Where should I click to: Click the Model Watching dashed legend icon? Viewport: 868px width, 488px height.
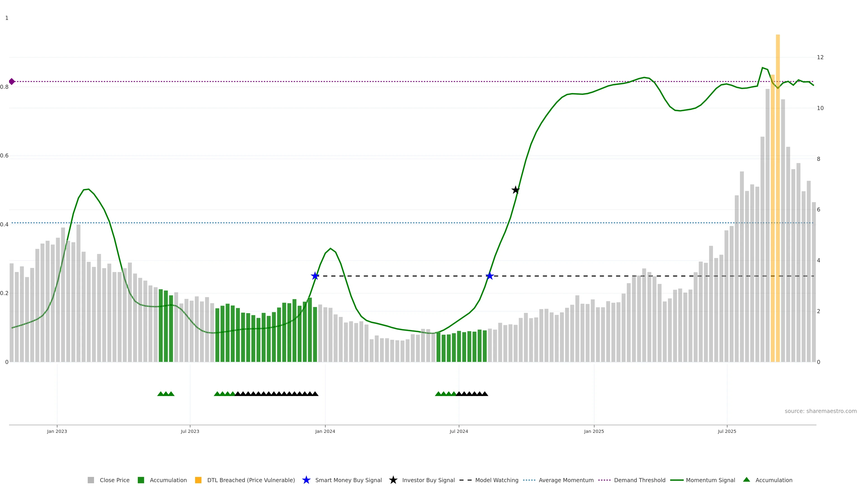click(x=465, y=480)
